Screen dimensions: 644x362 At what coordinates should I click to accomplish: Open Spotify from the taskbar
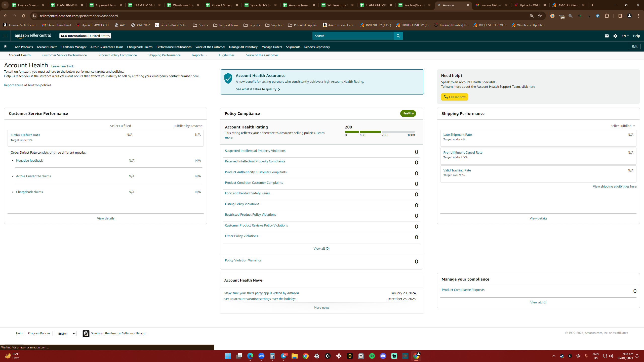click(372, 356)
